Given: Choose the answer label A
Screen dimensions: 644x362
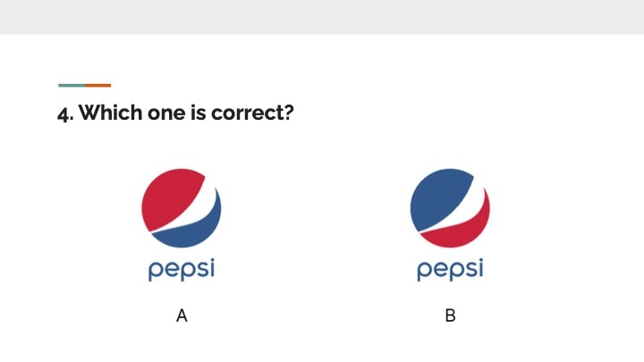Looking at the screenshot, I should pos(182,316).
